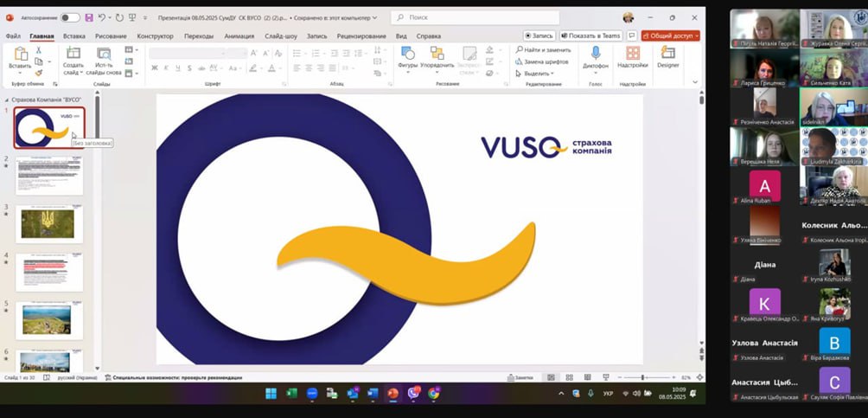The width and height of the screenshot is (868, 418).
Task: Collapse the Страхова Компанія "ВУСО" section
Action: [x=7, y=100]
